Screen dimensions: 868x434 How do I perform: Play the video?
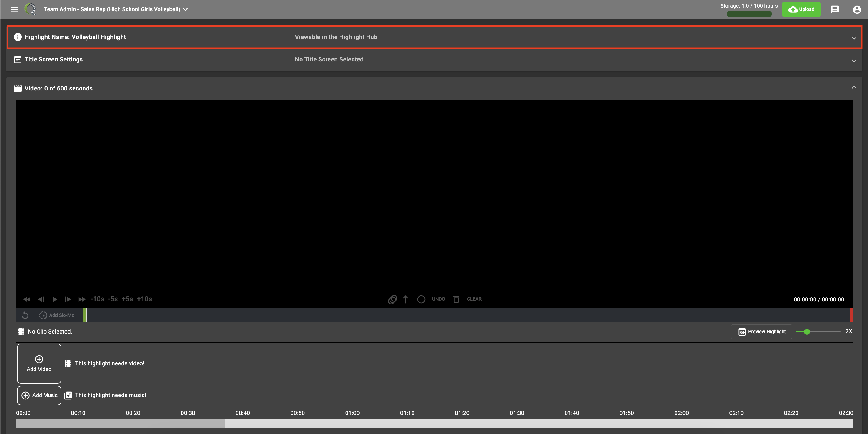(x=54, y=299)
